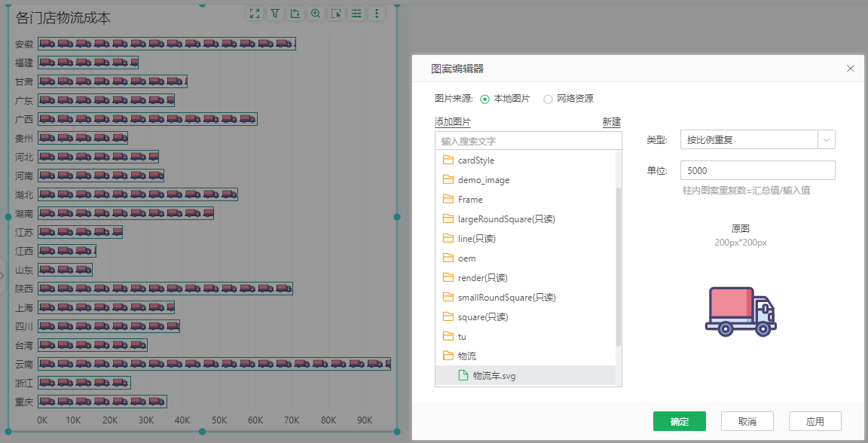Open the chart legend list icon
The height and width of the screenshot is (443, 868).
(356, 13)
